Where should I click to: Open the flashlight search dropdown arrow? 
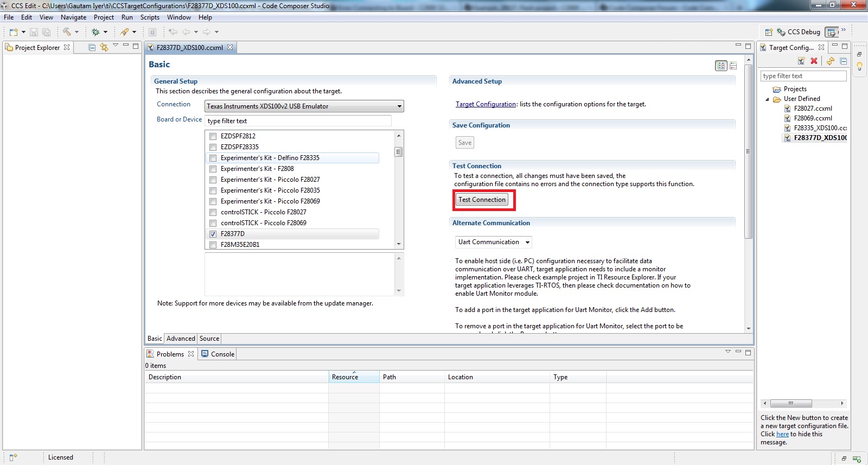(135, 32)
